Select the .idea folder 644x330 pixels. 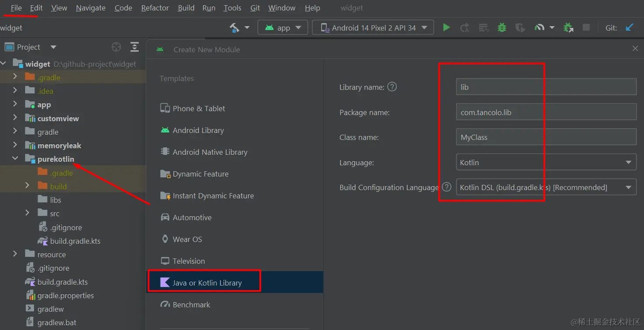pyautogui.click(x=45, y=91)
